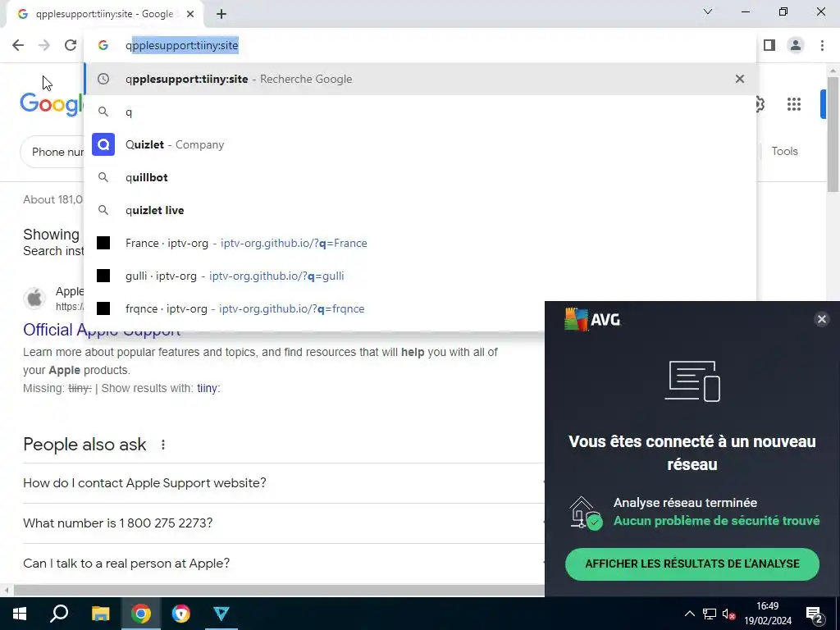Click the Chrome taskbar icon
Image resolution: width=840 pixels, height=630 pixels.
pyautogui.click(x=141, y=614)
